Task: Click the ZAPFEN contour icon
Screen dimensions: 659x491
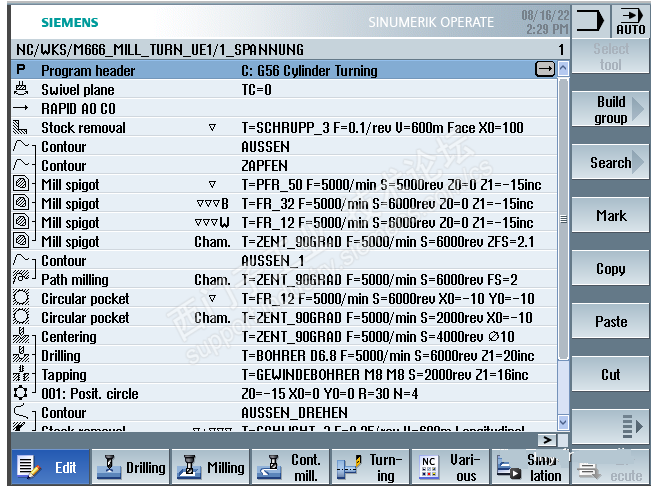Action: click(x=21, y=165)
